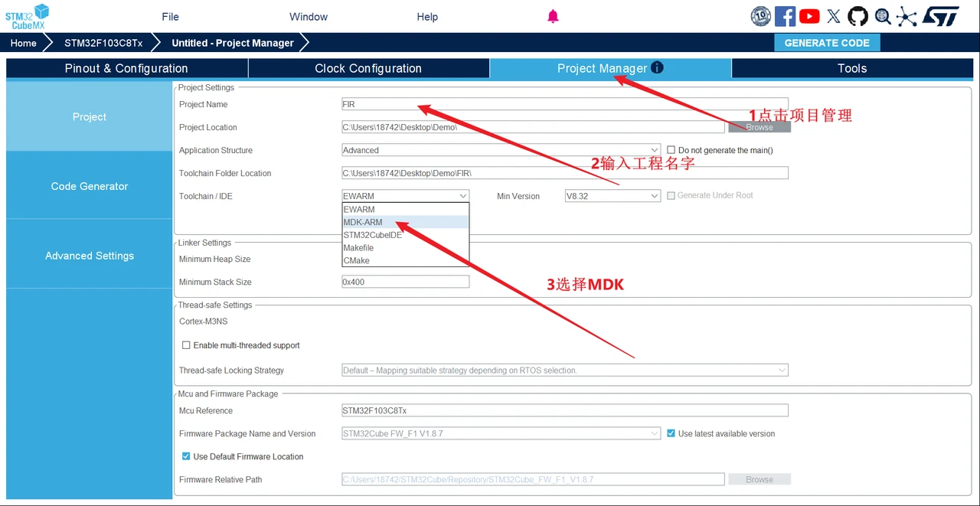Viewport: 980px width, 506px height.
Task: Open the Code Generator section
Action: coord(90,186)
